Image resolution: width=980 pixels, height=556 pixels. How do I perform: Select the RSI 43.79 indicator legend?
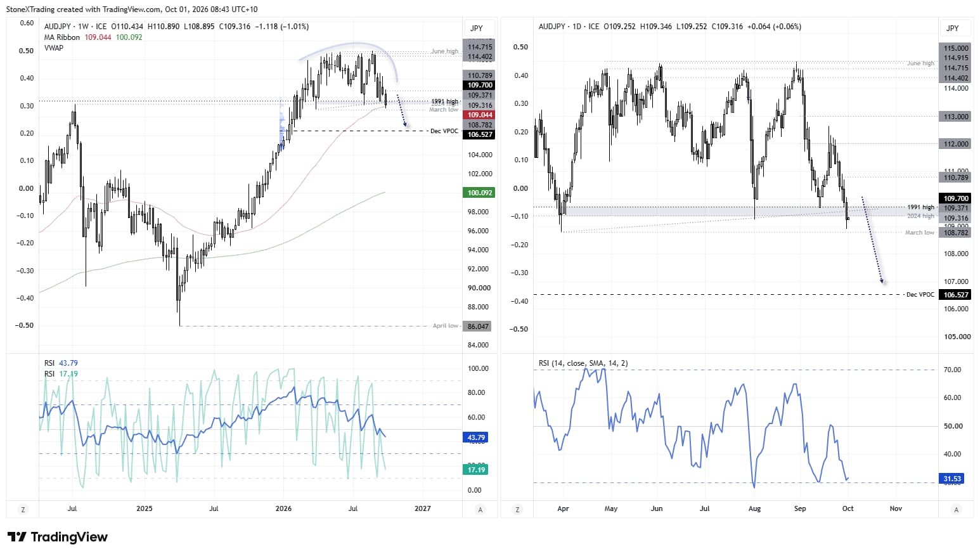point(61,363)
